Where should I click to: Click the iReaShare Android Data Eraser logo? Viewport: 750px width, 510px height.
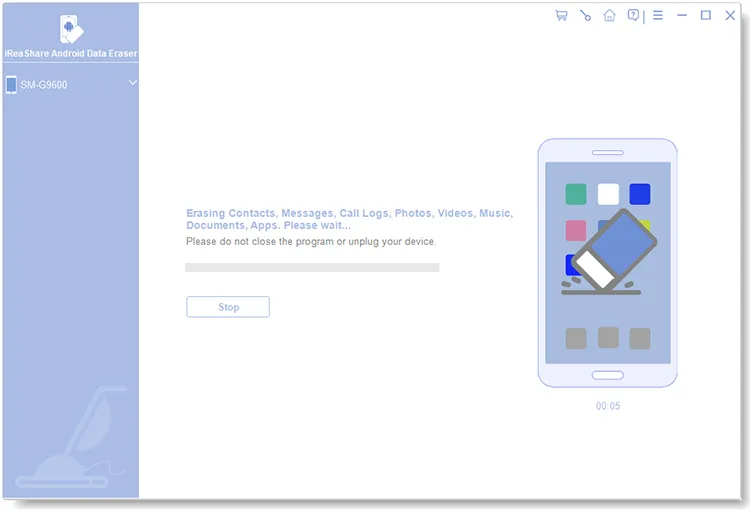pyautogui.click(x=70, y=30)
